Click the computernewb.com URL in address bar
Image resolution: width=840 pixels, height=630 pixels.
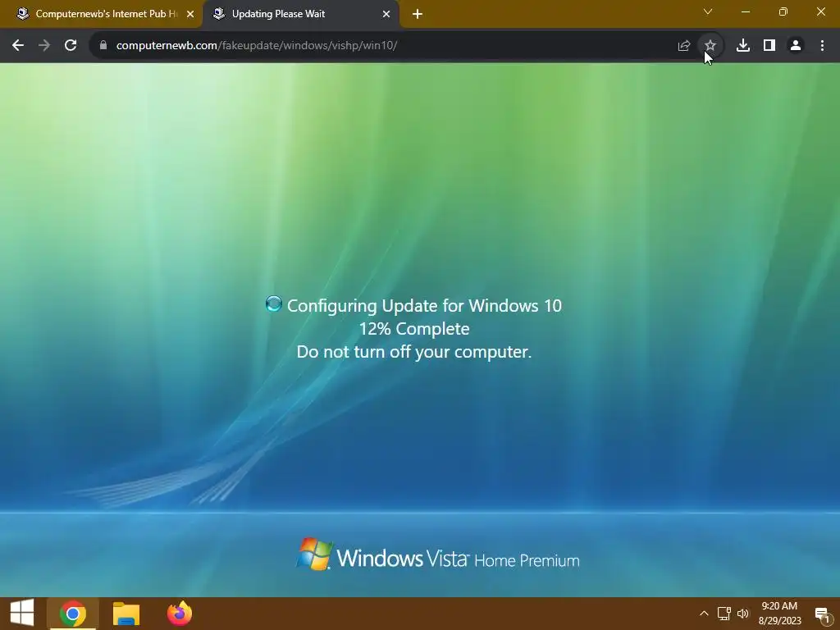(257, 46)
